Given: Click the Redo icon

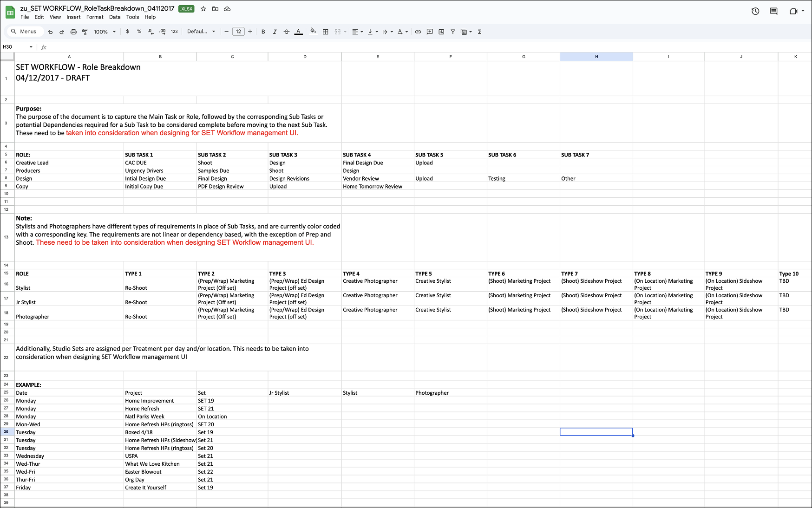Looking at the screenshot, I should tap(62, 32).
